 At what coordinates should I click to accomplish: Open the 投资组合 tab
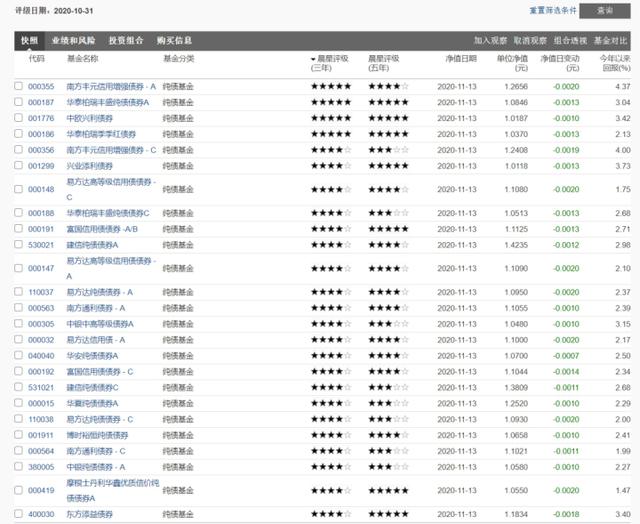point(126,41)
